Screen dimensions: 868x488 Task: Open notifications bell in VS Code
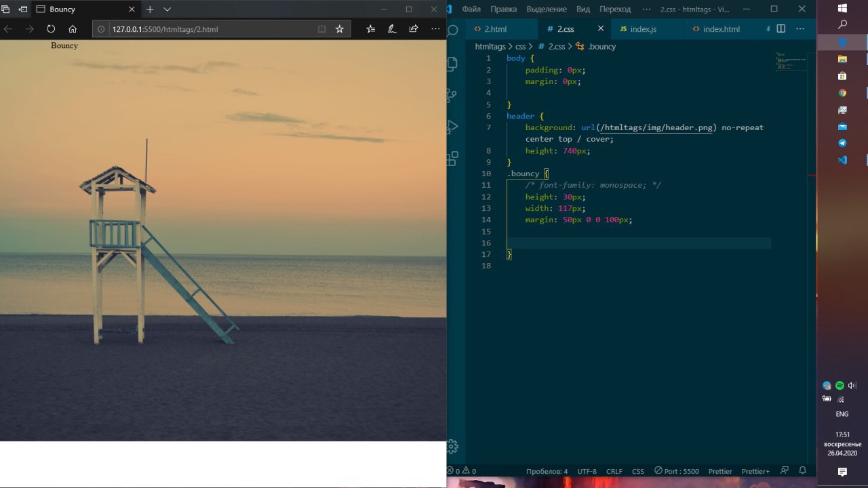[803, 471]
